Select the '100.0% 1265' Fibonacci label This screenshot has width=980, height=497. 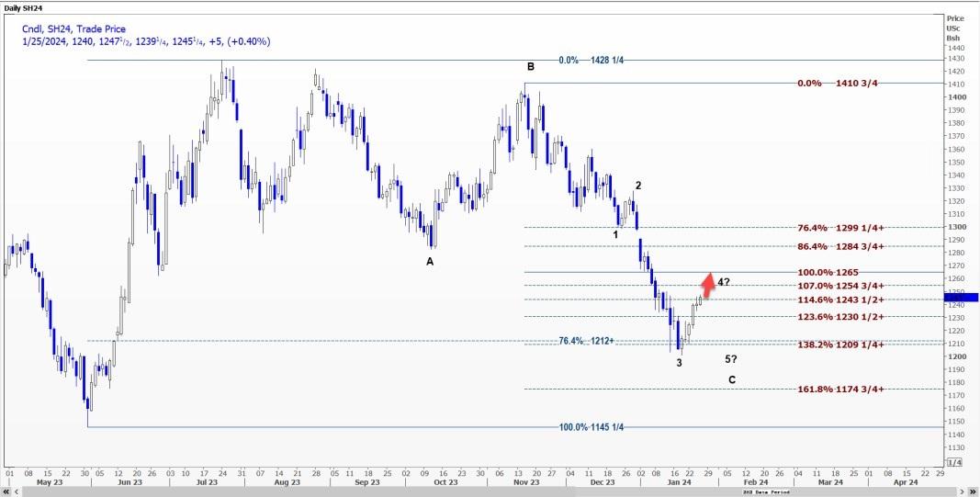(828, 273)
